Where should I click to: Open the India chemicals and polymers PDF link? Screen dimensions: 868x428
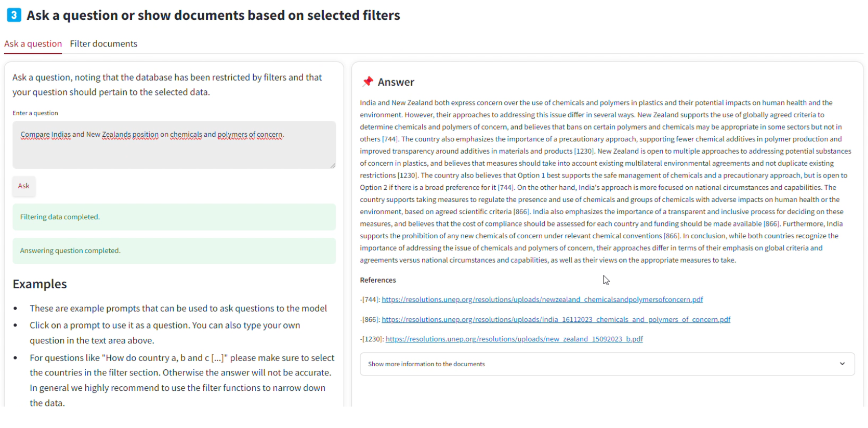556,319
